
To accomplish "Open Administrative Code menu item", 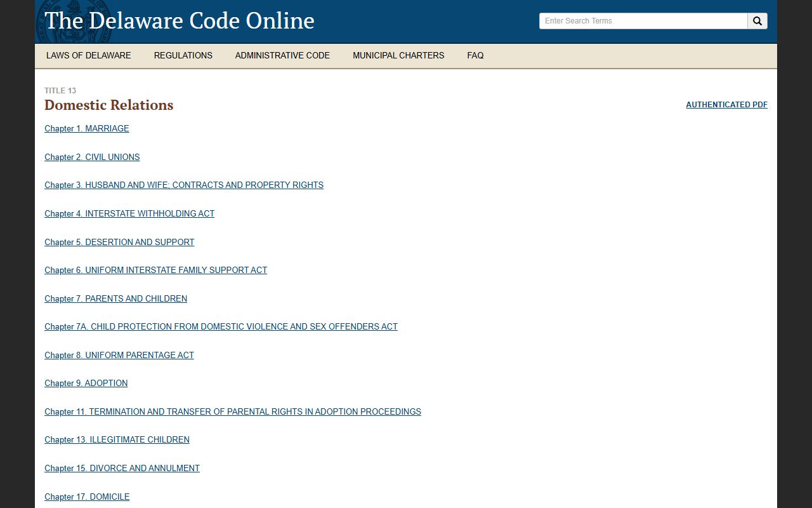I will (282, 55).
